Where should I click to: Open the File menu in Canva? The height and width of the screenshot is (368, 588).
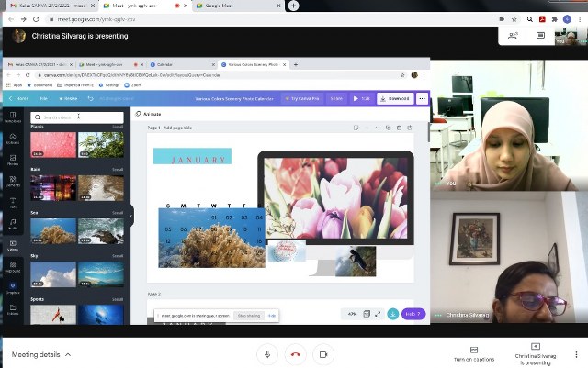(44, 98)
